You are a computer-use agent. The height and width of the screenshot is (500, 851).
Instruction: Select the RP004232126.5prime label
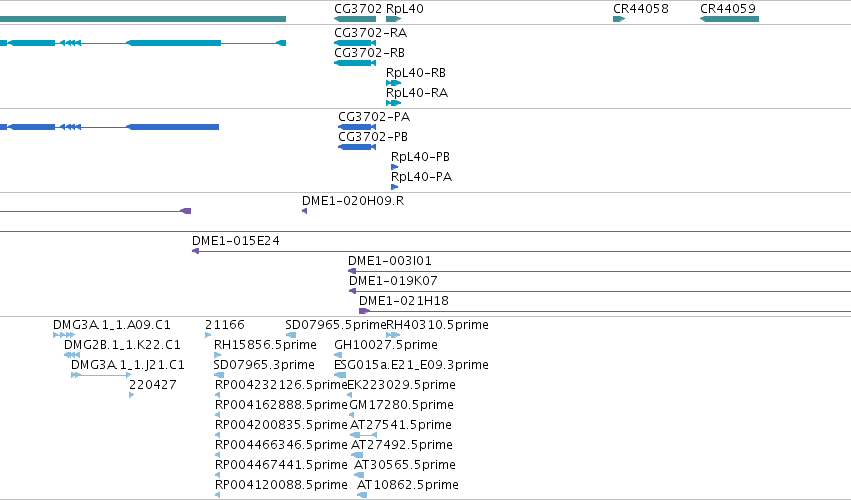click(x=281, y=385)
